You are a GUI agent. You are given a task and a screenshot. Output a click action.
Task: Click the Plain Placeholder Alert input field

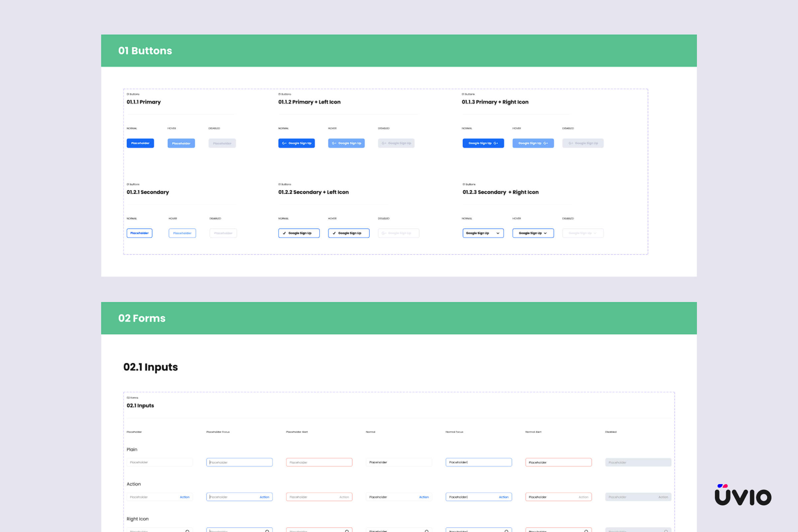[319, 462]
